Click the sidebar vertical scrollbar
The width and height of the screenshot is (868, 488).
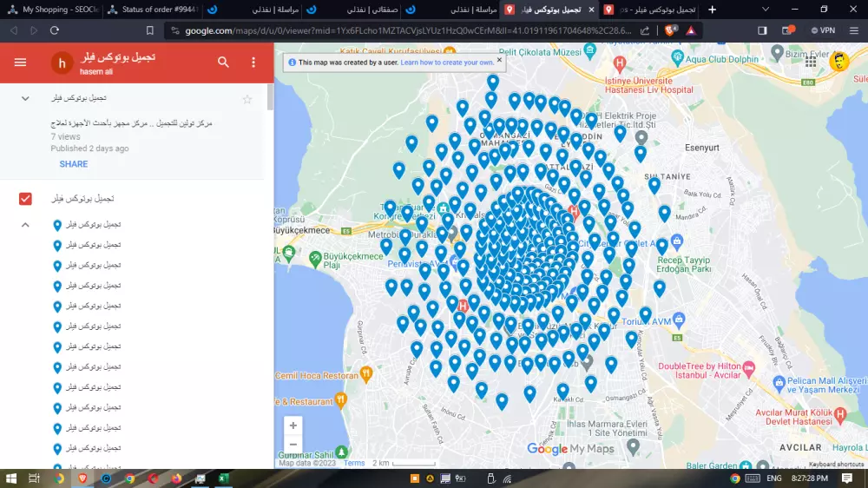tap(270, 97)
